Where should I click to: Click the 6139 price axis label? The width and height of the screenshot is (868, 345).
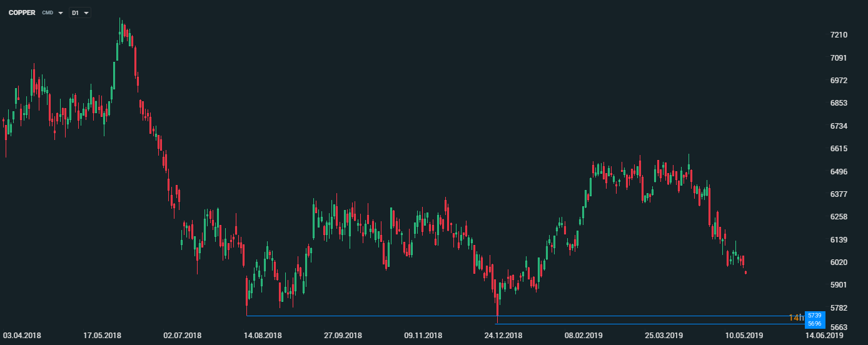pyautogui.click(x=839, y=240)
